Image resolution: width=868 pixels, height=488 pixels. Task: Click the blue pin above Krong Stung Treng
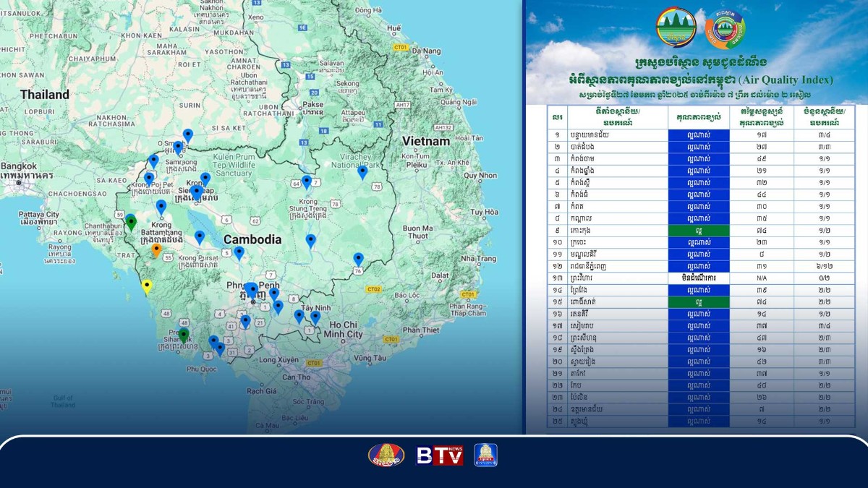click(307, 183)
